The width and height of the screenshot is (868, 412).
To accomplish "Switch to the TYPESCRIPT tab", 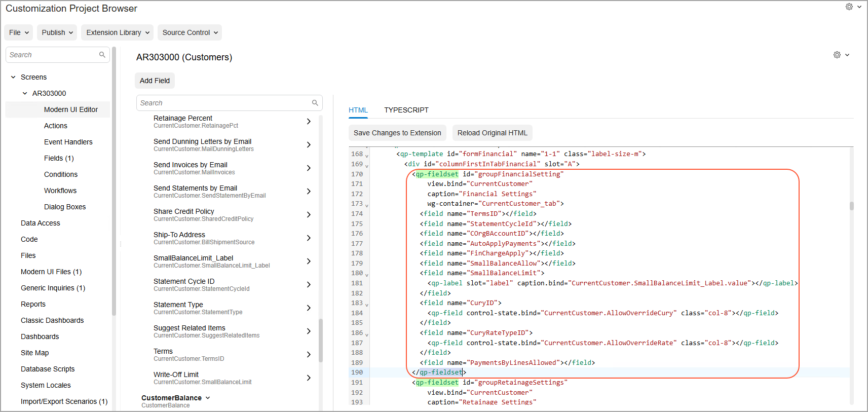I will coord(406,110).
